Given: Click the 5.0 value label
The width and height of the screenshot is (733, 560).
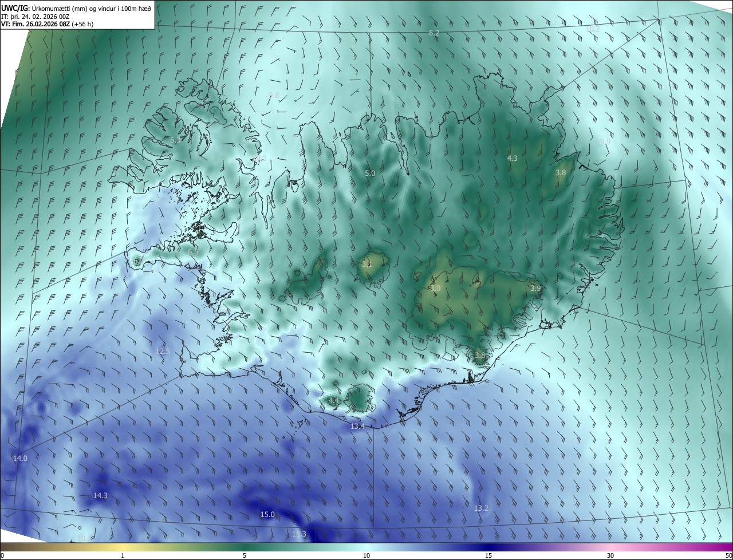Looking at the screenshot, I should coord(370,173).
